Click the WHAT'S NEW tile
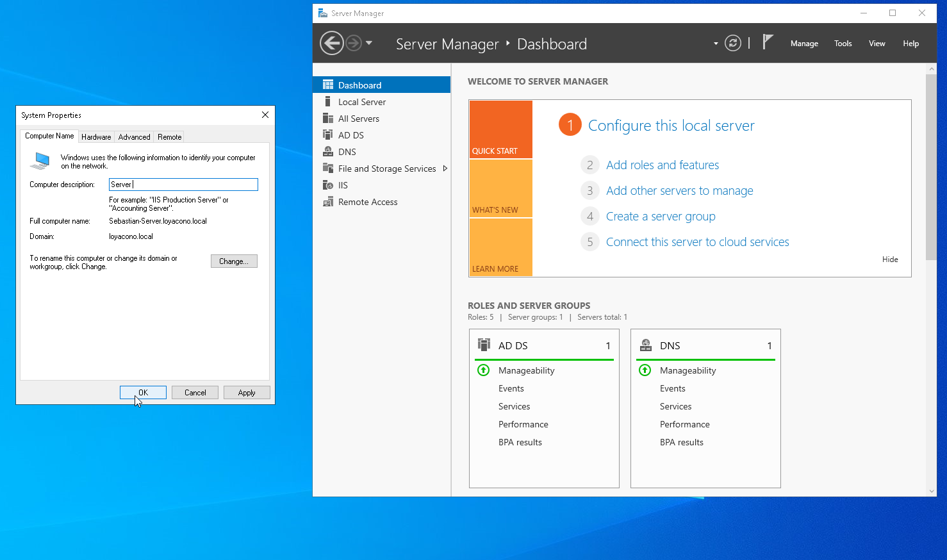Screen dimensions: 947x560 coord(501,188)
